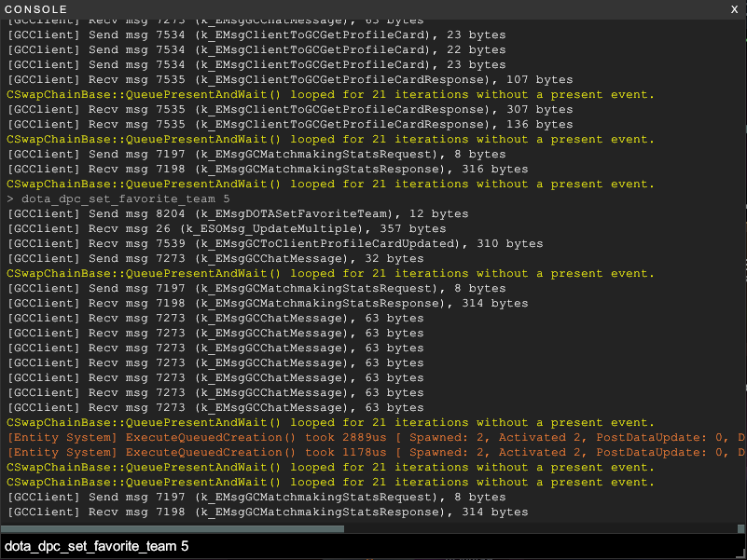Click the Recv msg 7539 ProfileCardUpdated line
Screen dimensions: 747x560
274,243
